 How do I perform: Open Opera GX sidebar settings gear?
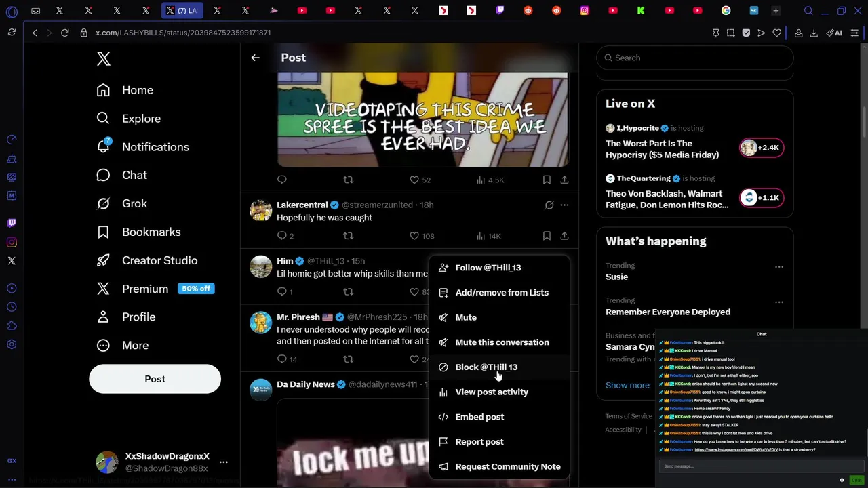[x=12, y=344]
